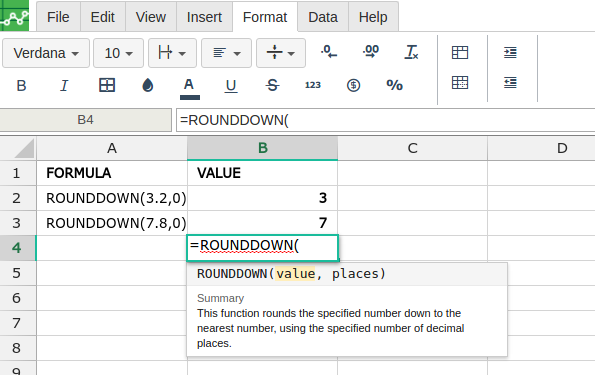Select row 6 header
The width and height of the screenshot is (595, 375).
click(x=18, y=298)
